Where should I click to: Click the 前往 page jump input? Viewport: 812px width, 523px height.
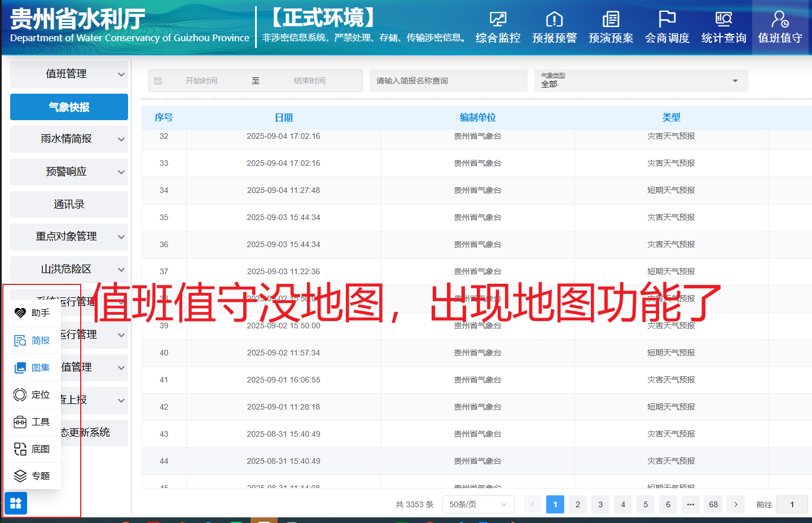pyautogui.click(x=792, y=504)
